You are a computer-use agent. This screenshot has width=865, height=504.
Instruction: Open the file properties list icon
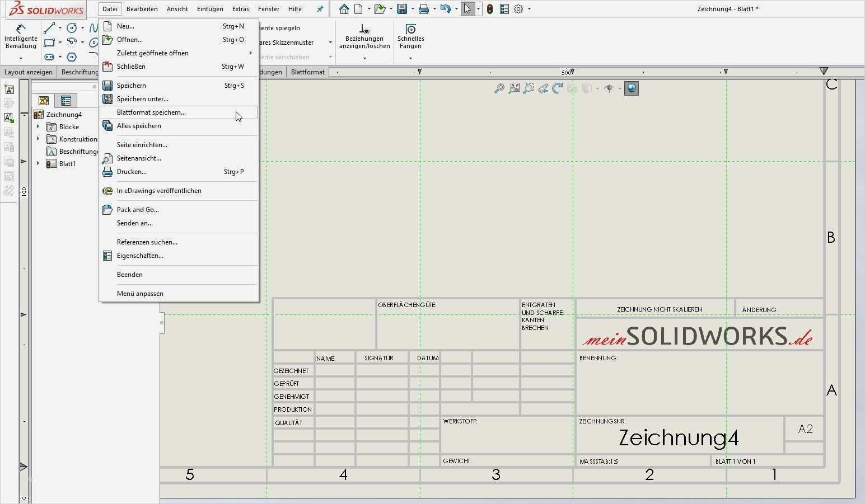click(504, 9)
